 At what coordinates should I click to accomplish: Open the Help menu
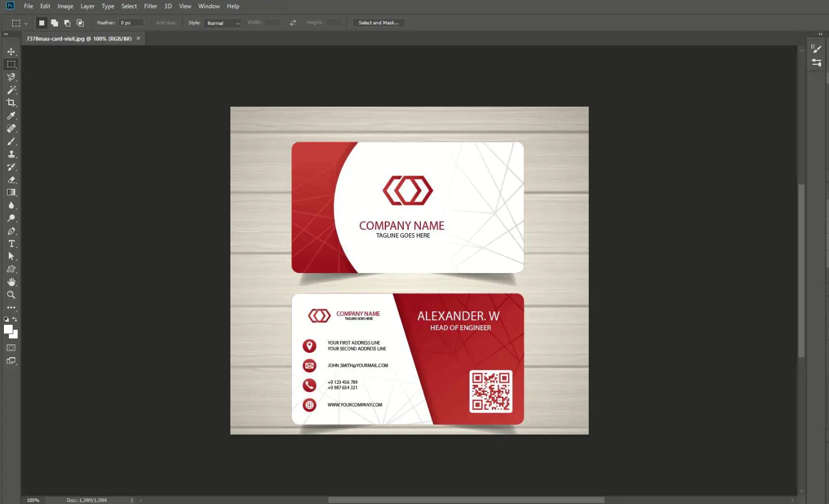coord(233,6)
